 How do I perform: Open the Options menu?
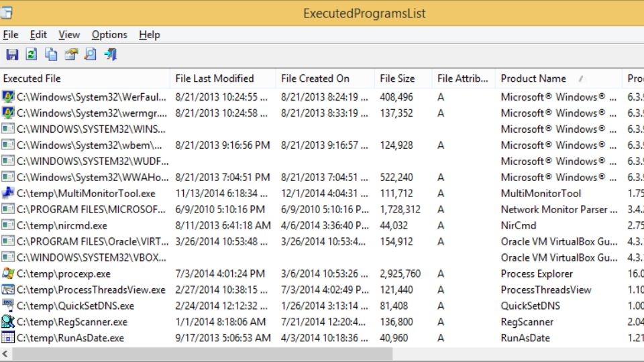click(109, 35)
